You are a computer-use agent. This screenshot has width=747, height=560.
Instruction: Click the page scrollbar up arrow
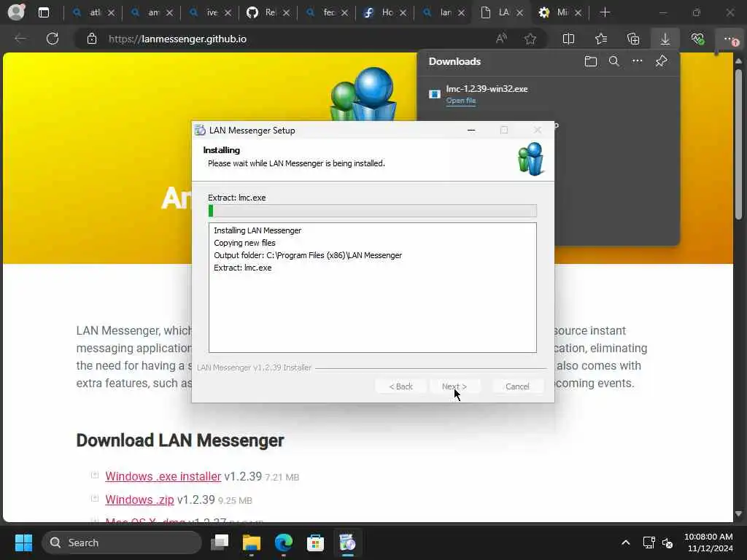click(738, 61)
